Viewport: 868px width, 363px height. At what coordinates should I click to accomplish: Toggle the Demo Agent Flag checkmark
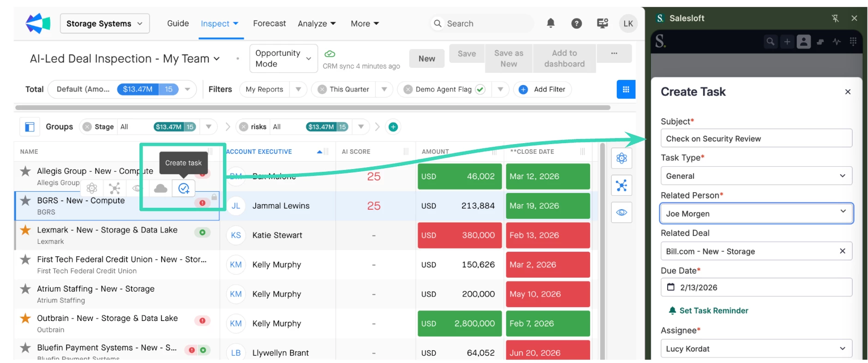click(x=480, y=89)
